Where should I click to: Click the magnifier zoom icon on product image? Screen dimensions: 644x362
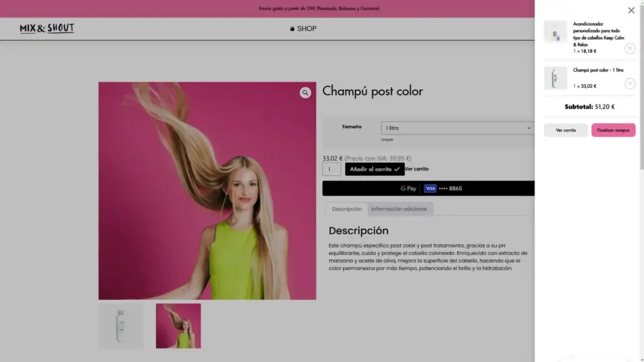pos(305,93)
